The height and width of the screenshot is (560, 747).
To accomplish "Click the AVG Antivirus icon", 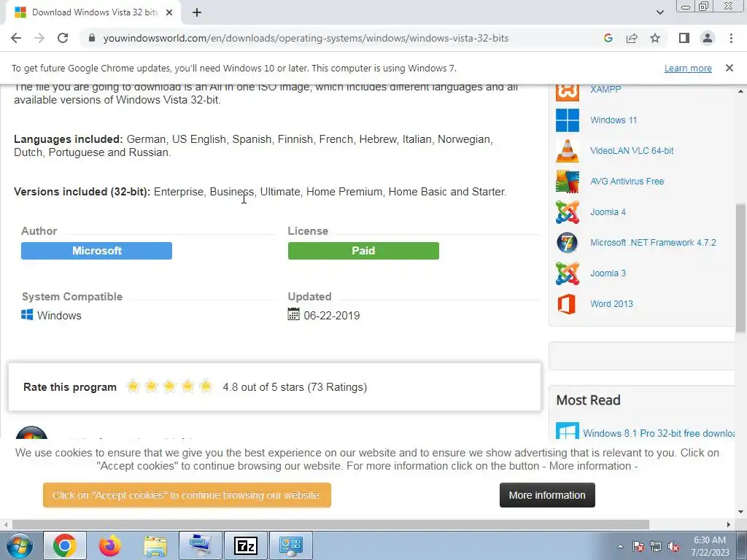I will pos(568,182).
